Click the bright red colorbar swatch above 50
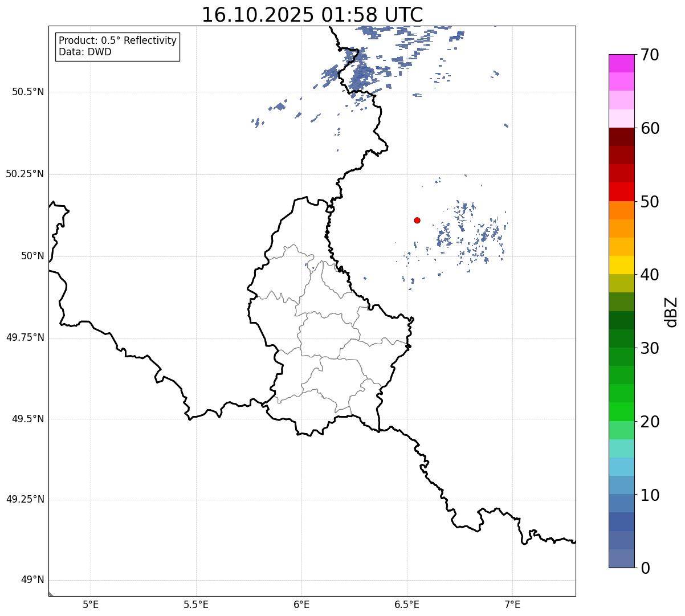The height and width of the screenshot is (616, 685). coord(621,192)
